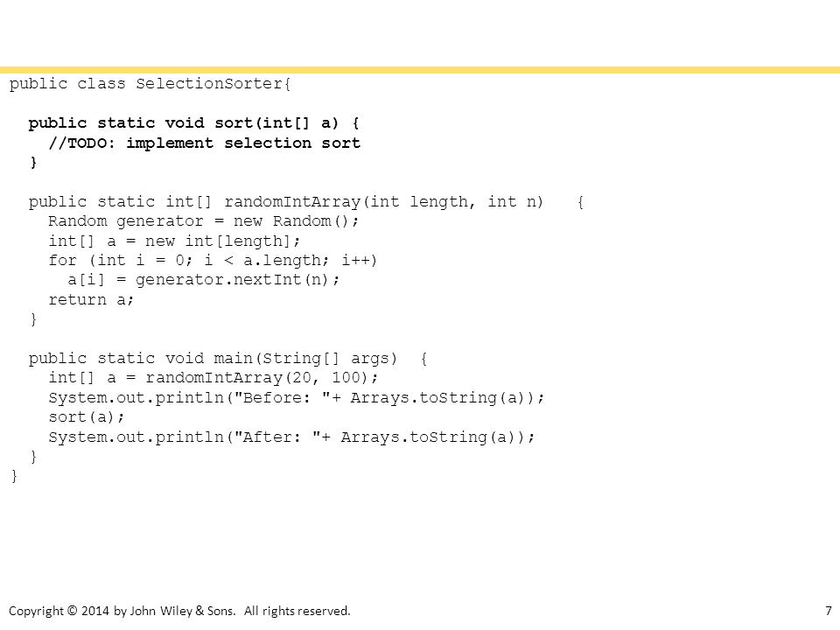Click the slide page number 7
The height and width of the screenshot is (630, 840).
(829, 611)
